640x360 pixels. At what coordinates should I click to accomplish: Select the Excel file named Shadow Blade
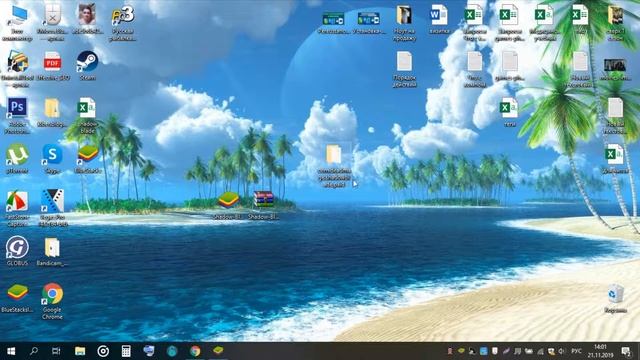(87, 109)
